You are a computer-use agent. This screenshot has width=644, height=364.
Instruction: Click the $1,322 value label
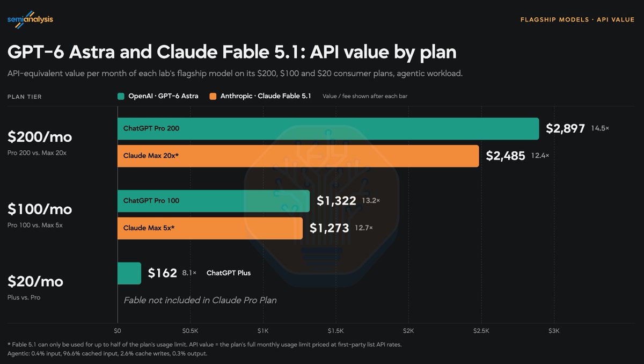click(336, 201)
